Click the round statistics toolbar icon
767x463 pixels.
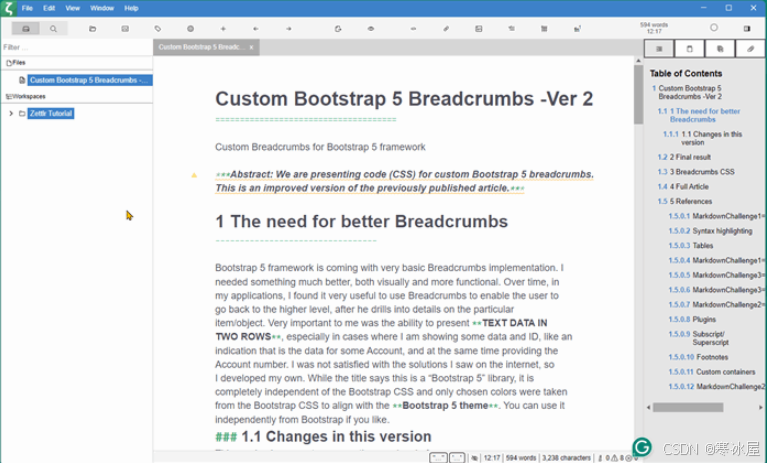[190, 29]
